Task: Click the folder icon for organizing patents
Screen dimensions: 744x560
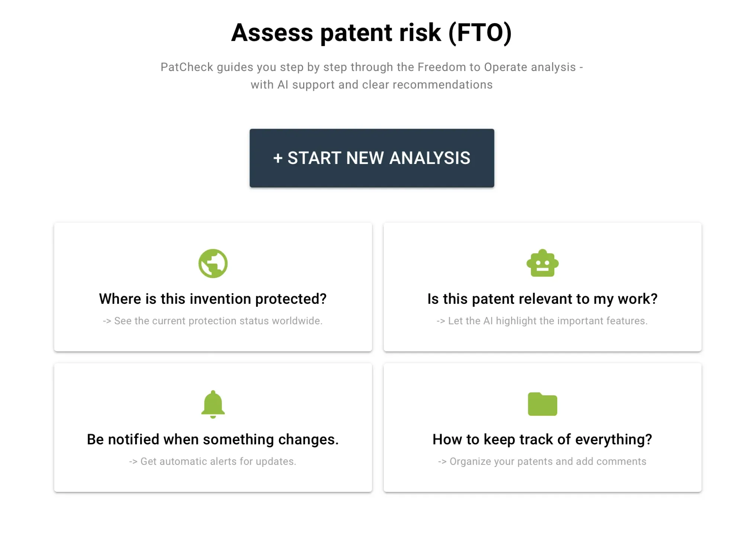Action: click(543, 404)
